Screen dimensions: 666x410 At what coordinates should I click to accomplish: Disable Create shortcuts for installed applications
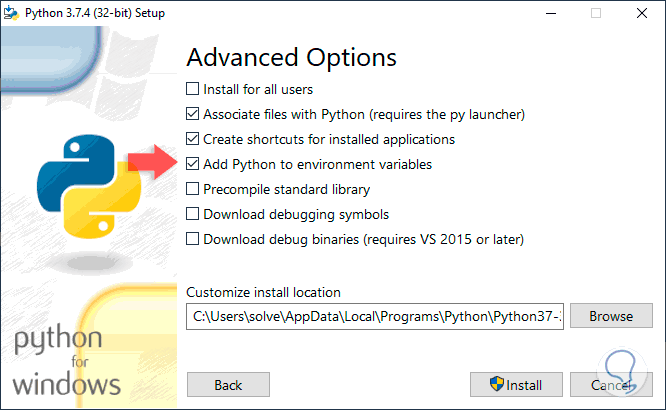193,139
